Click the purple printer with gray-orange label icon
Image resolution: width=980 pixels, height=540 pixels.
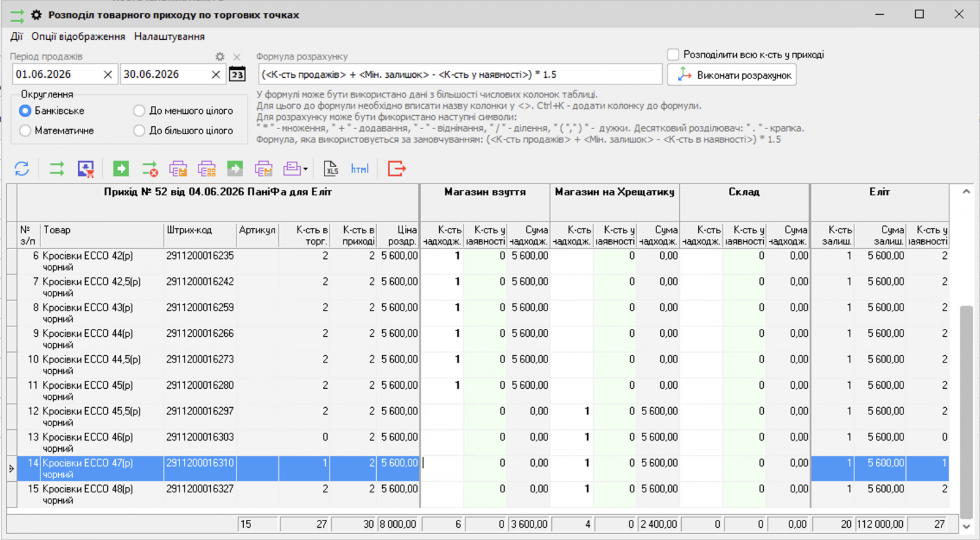[x=264, y=168]
